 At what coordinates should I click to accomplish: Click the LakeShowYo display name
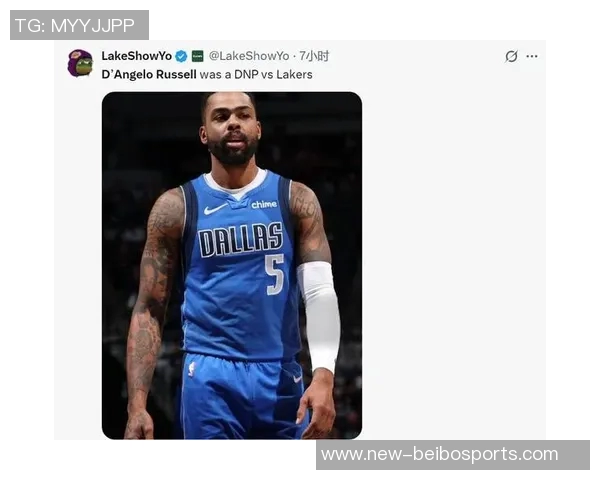pos(137,56)
